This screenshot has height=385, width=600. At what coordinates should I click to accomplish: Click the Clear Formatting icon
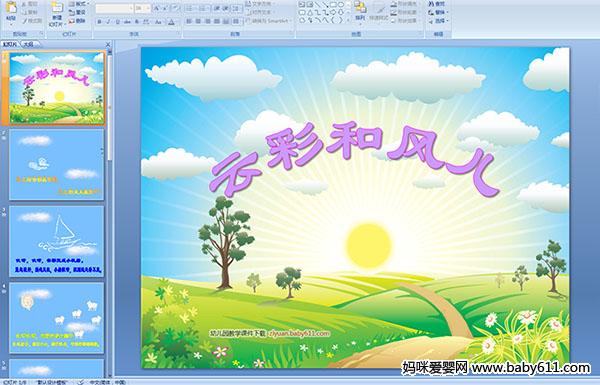176,8
